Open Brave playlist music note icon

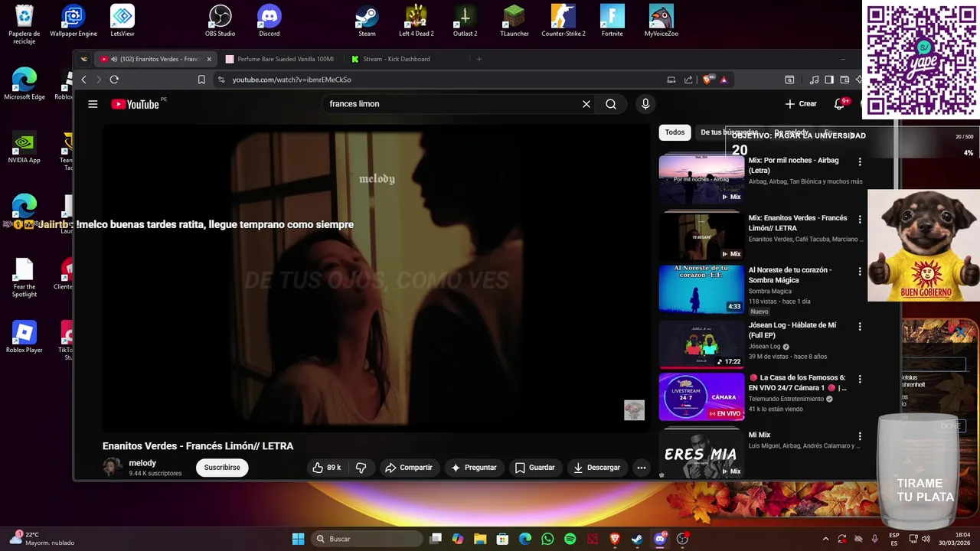pos(815,80)
